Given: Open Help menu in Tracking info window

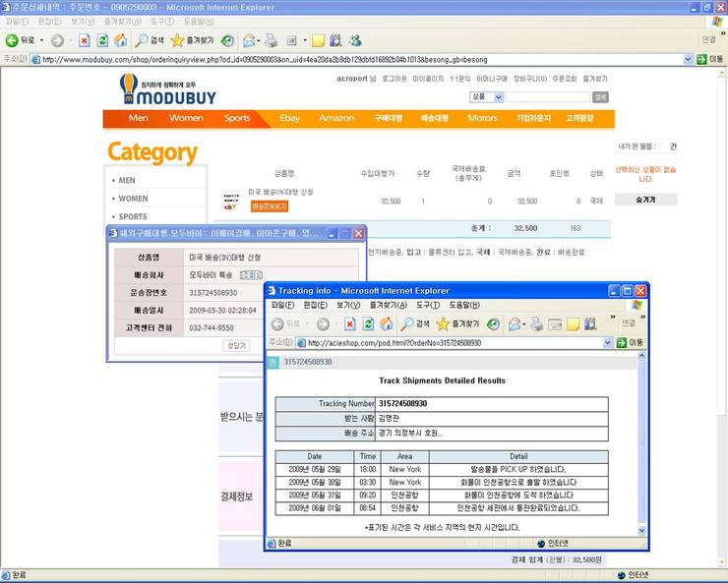Looking at the screenshot, I should point(464,305).
